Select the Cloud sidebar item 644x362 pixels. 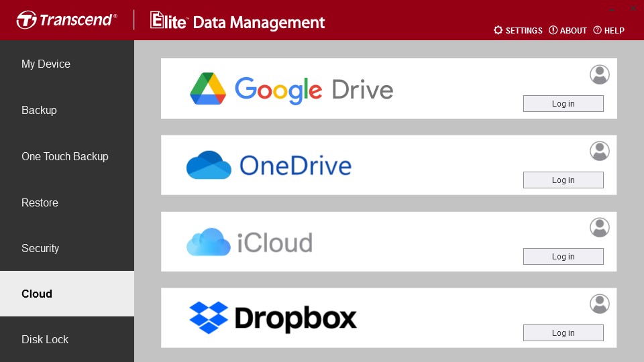(x=67, y=294)
